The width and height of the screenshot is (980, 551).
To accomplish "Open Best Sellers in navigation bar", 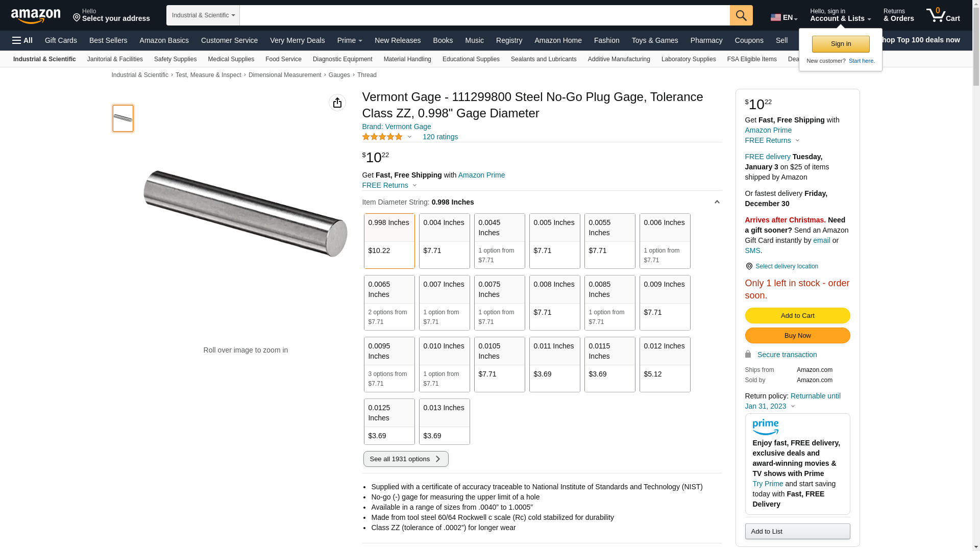I will point(108,40).
